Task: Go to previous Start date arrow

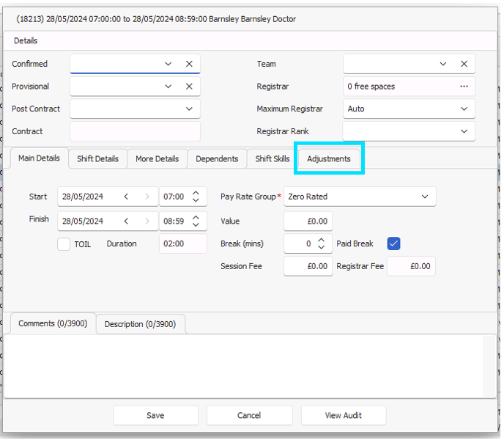Action: point(126,197)
